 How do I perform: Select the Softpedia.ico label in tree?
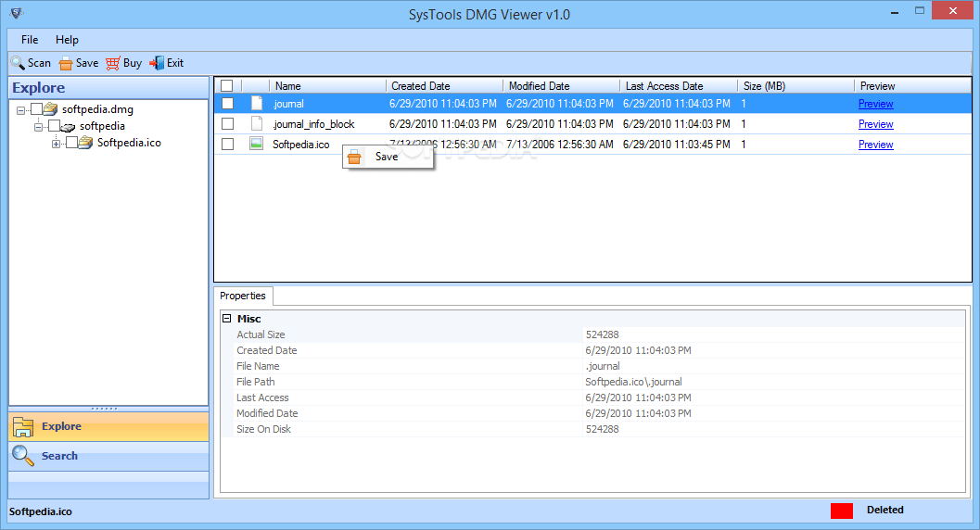point(129,143)
